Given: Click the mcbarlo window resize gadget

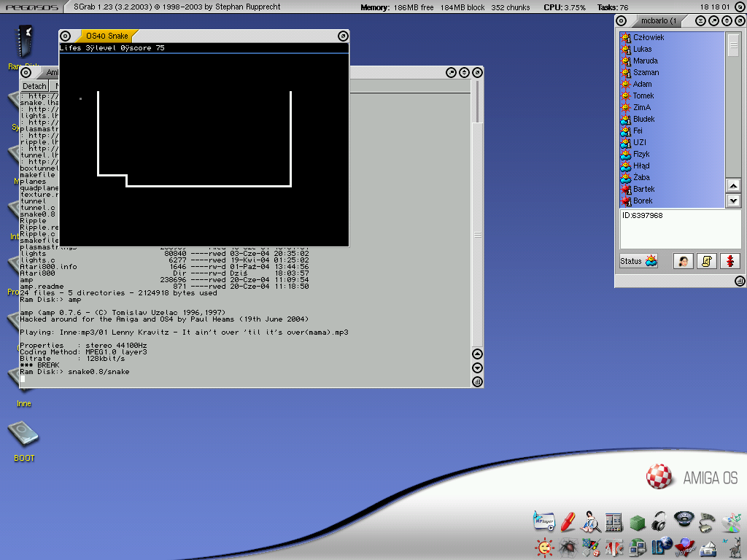Looking at the screenshot, I should coord(740,281).
